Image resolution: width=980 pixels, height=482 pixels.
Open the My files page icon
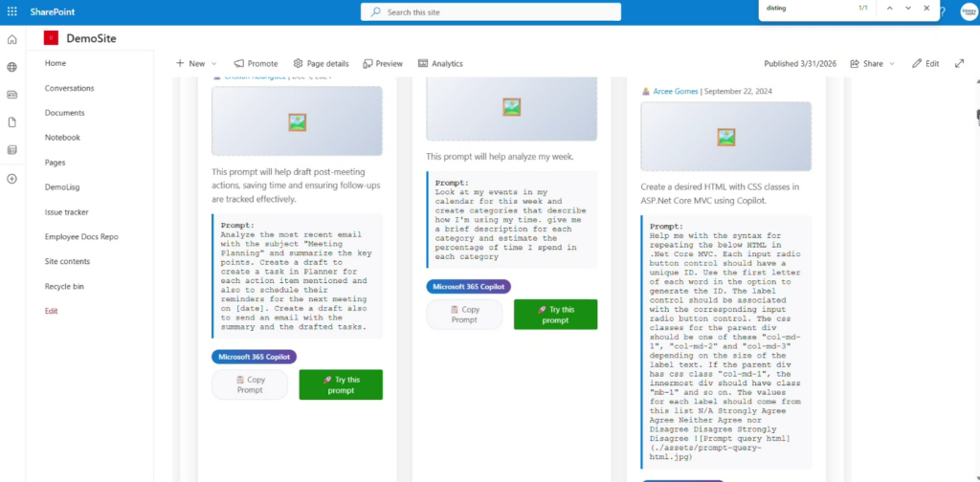point(11,122)
